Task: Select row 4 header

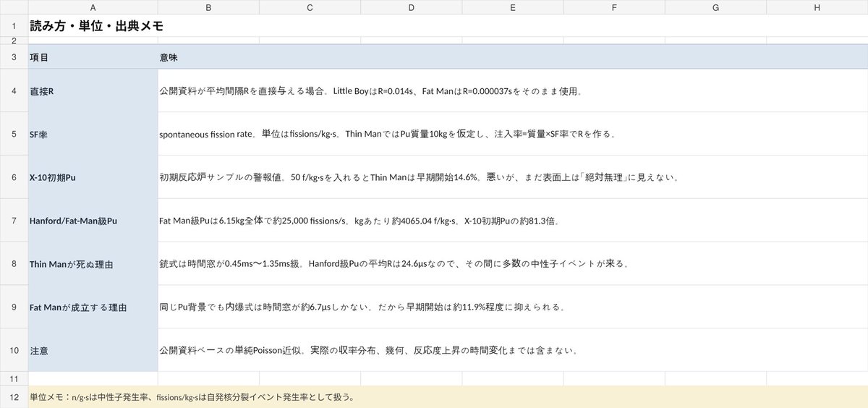Action: pos(14,90)
